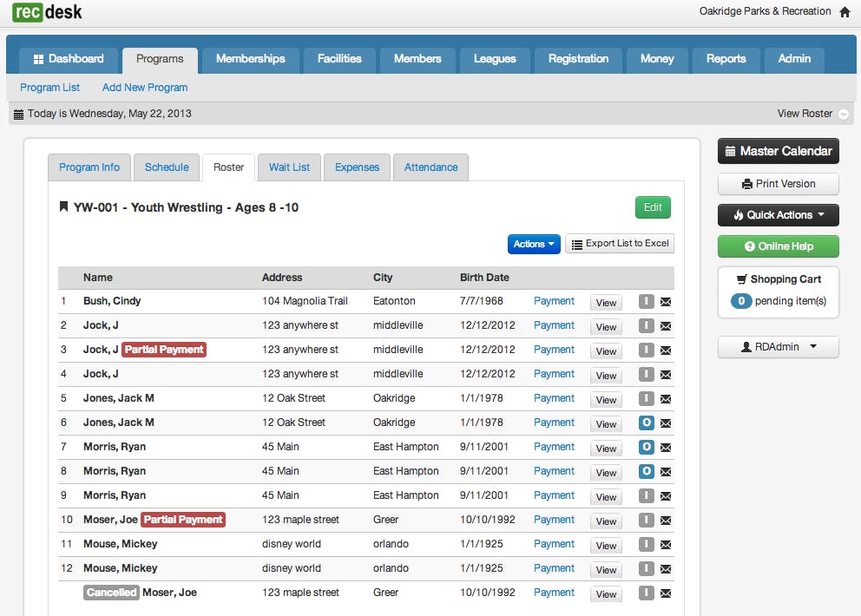Open the Payment link for Jack M Jones

[x=555, y=398]
